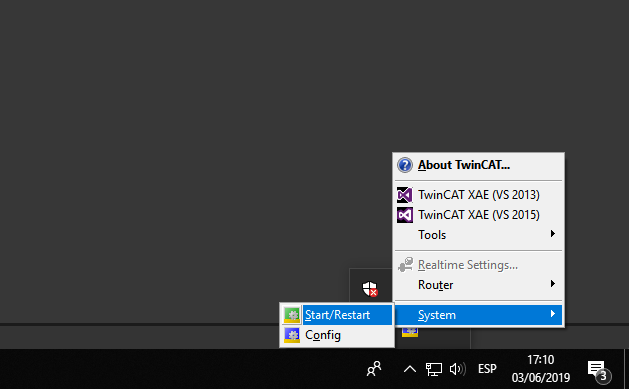Click the speaker volume tray icon
Image resolution: width=629 pixels, height=389 pixels.
coord(458,369)
